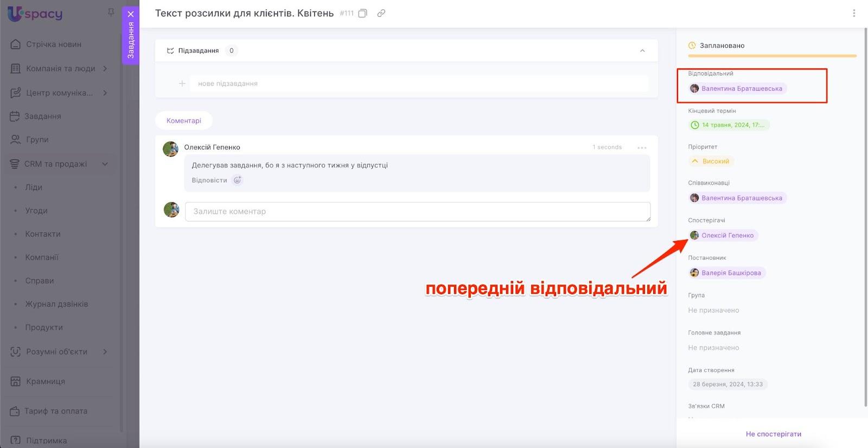Click the Uspacy logo
Viewport: 868px width, 448px height.
pyautogui.click(x=35, y=14)
